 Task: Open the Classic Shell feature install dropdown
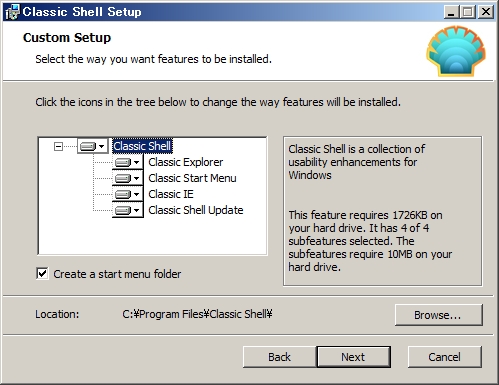point(93,146)
